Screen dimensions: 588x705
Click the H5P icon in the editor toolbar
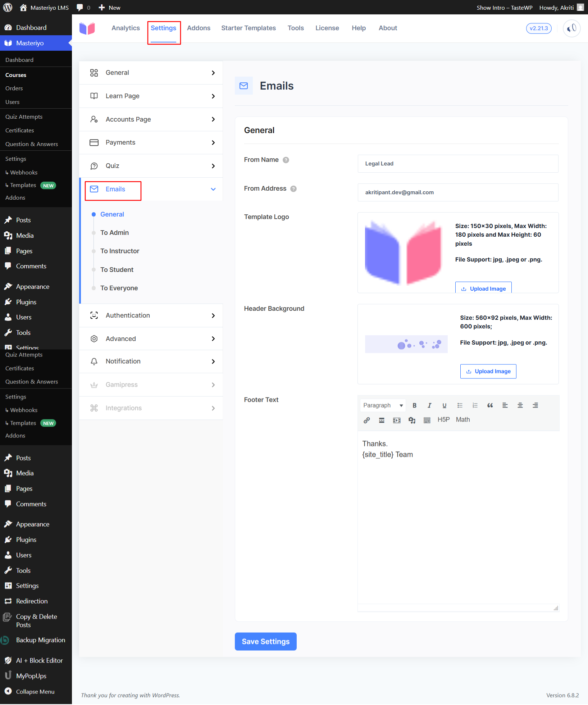(x=443, y=420)
